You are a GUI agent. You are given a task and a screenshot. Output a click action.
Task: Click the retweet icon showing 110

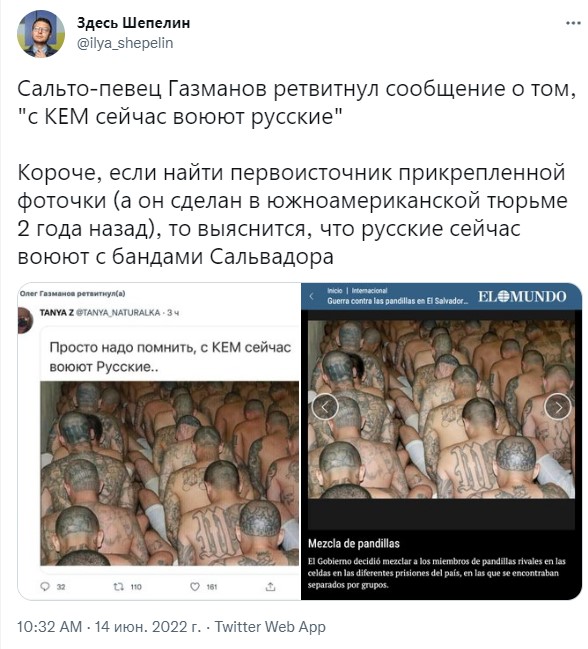point(119,587)
